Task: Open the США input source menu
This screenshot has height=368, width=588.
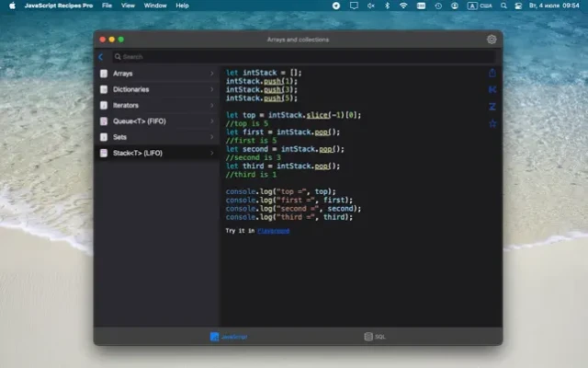Action: tap(480, 6)
